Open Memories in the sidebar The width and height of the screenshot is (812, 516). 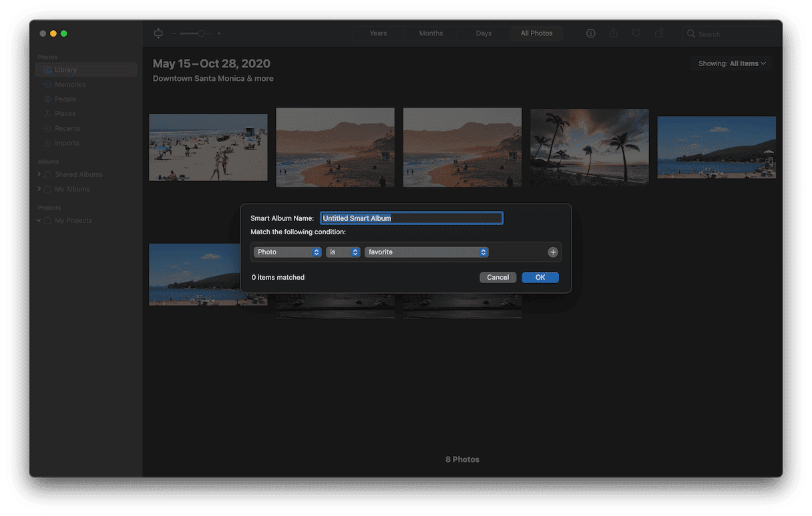point(69,85)
